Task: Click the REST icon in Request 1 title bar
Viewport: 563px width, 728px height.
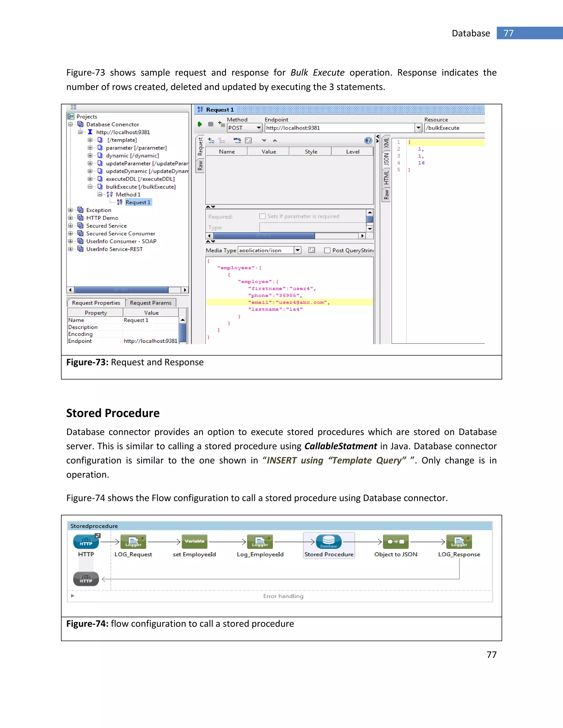Action: [200, 109]
